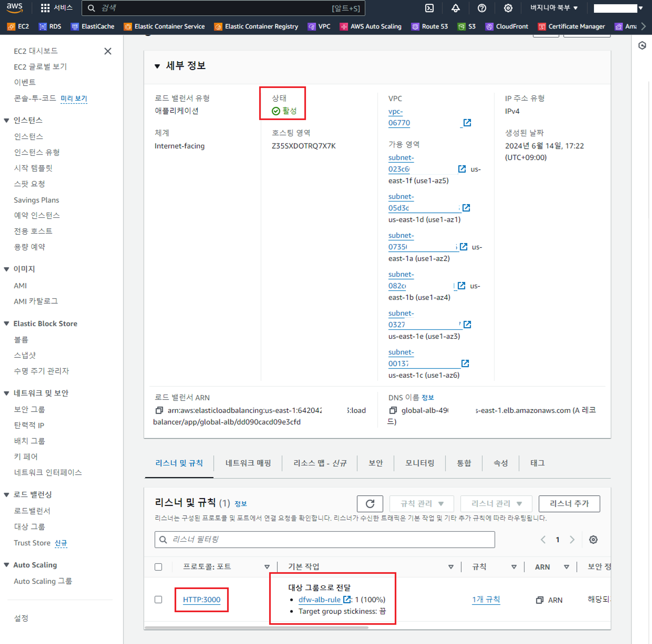
Task: Switch to the 모니터링 tab
Action: coord(420,463)
